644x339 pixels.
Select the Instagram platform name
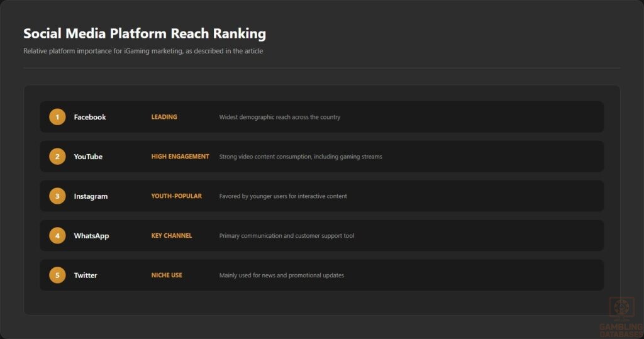pyautogui.click(x=91, y=196)
